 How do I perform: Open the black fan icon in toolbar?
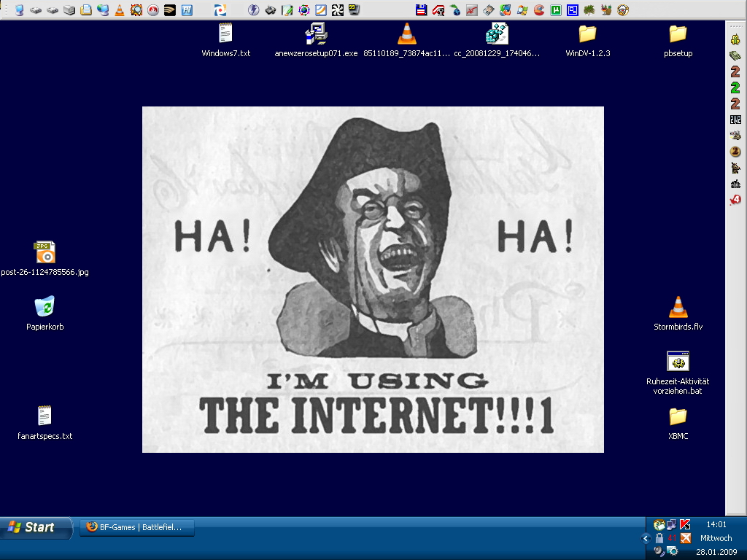click(337, 10)
